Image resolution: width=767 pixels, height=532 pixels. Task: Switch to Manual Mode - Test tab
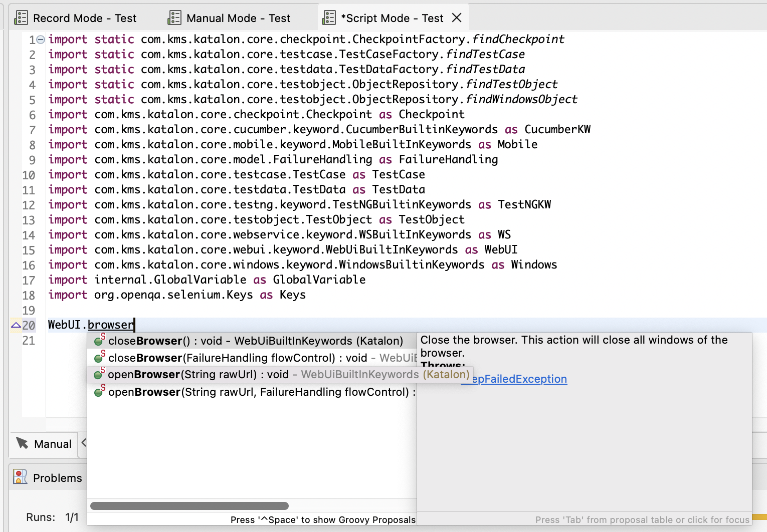(229, 18)
